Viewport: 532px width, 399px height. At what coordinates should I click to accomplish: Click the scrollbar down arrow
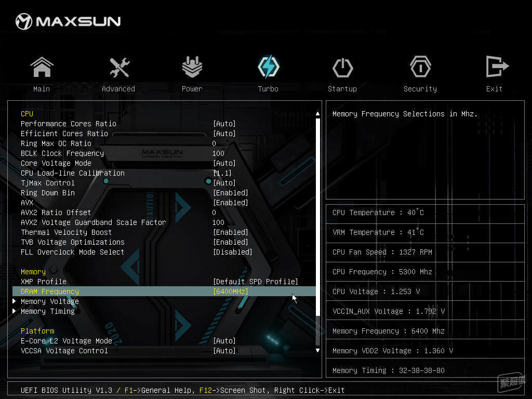click(x=317, y=350)
